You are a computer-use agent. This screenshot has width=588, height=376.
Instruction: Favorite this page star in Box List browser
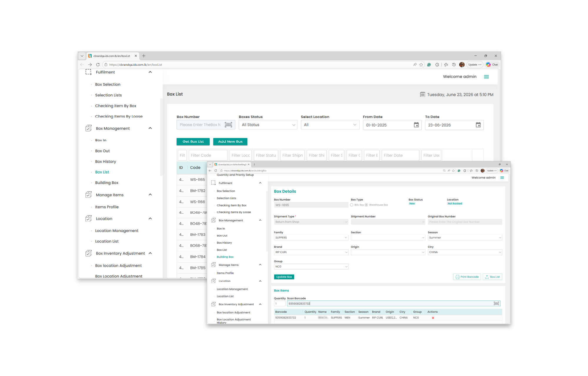pos(421,65)
